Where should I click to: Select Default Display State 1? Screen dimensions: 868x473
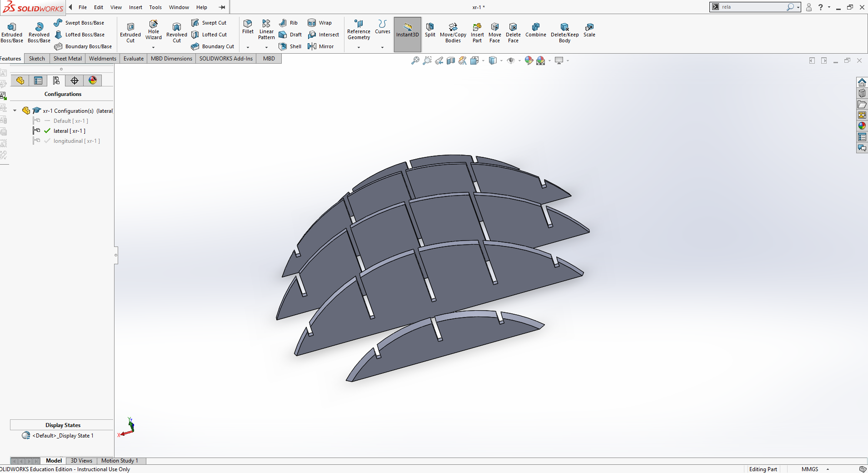tap(63, 436)
